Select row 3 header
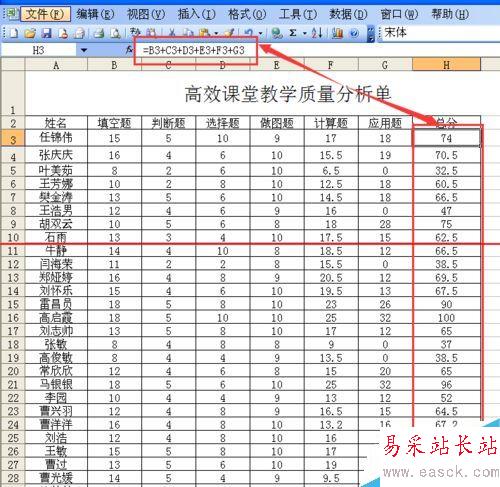This screenshot has height=487, width=500. 13,139
